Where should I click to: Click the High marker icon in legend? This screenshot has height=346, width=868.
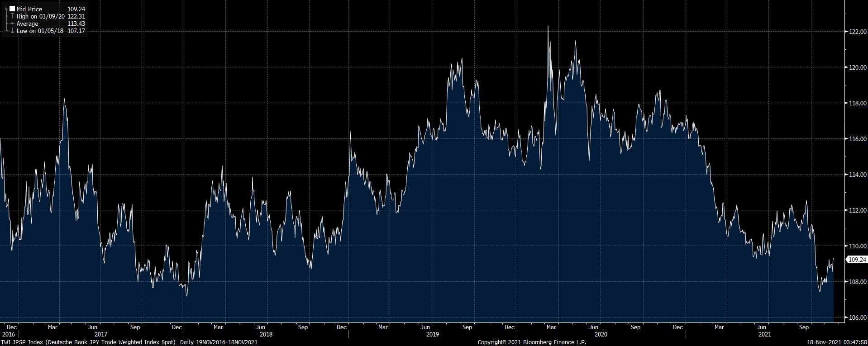pos(12,16)
